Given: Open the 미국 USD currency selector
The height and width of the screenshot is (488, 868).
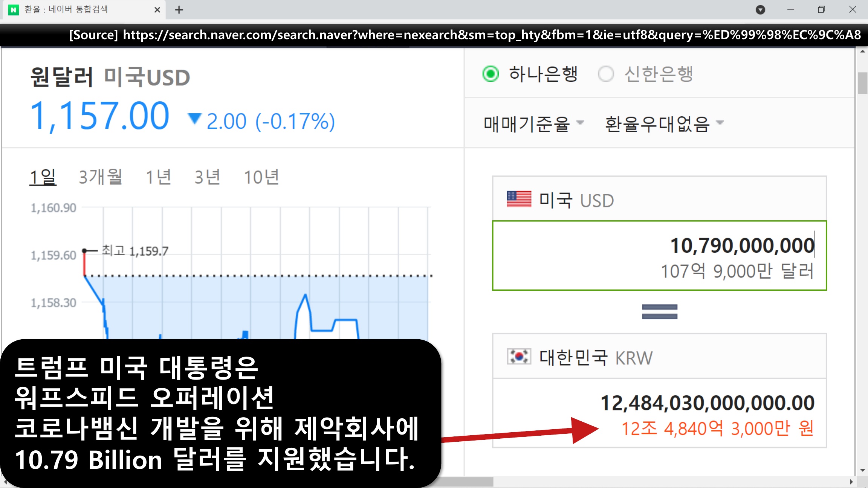Looking at the screenshot, I should (x=576, y=200).
